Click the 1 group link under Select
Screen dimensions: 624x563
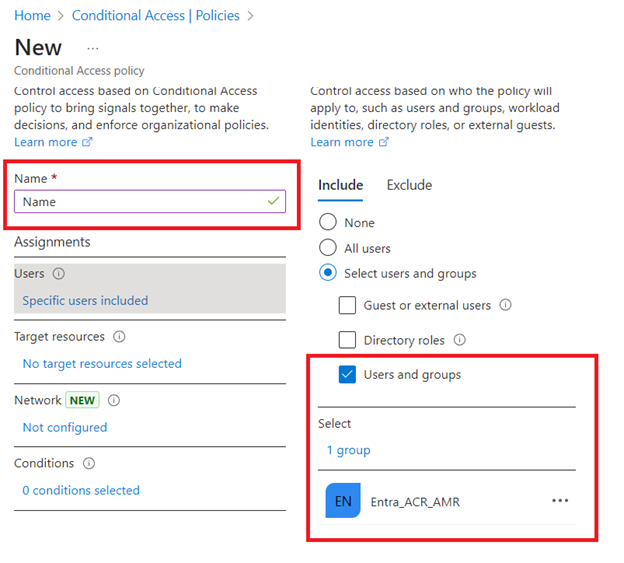348,450
